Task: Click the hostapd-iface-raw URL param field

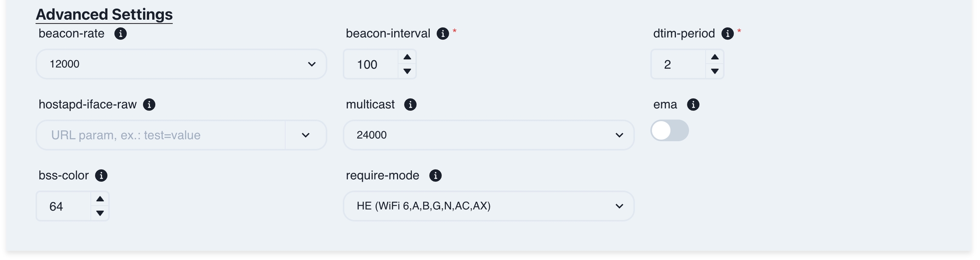Action: click(162, 135)
